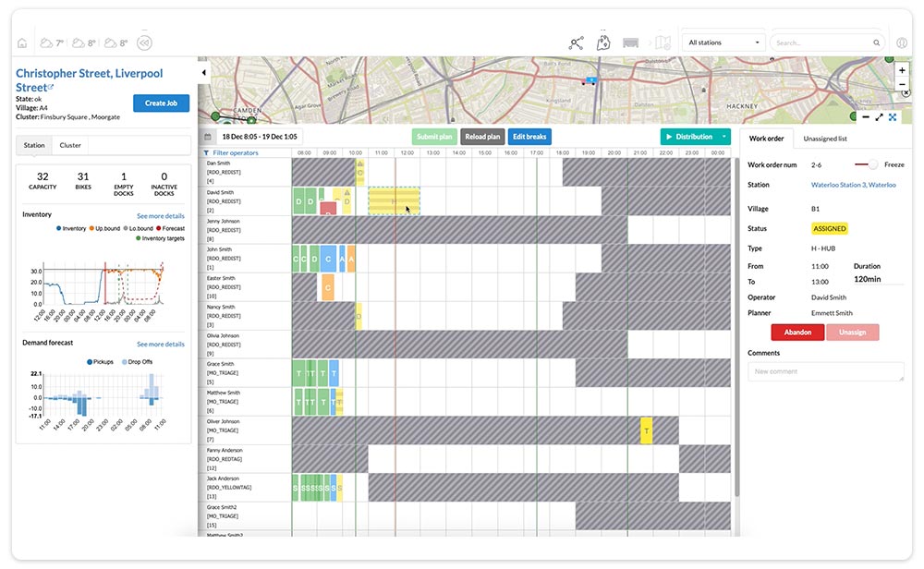Toggle Drop Offs legend series
Image resolution: width=924 pixels, height=569 pixels.
tap(138, 362)
